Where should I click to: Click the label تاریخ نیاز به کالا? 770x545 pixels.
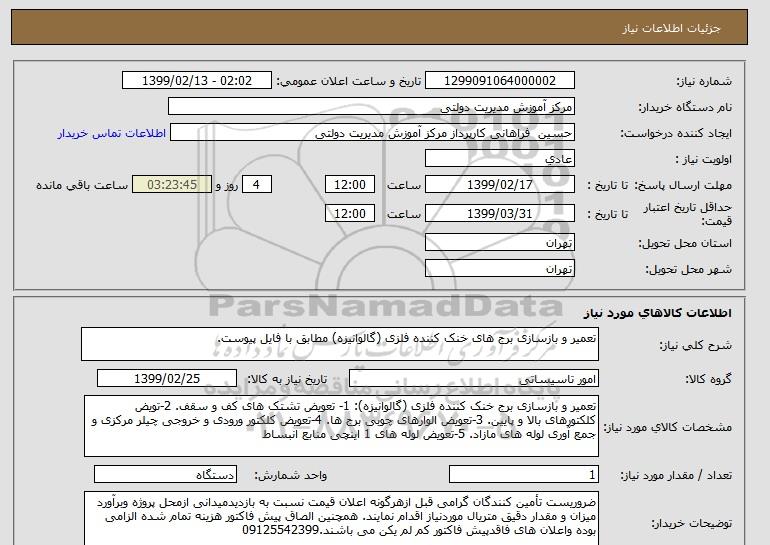(286, 379)
